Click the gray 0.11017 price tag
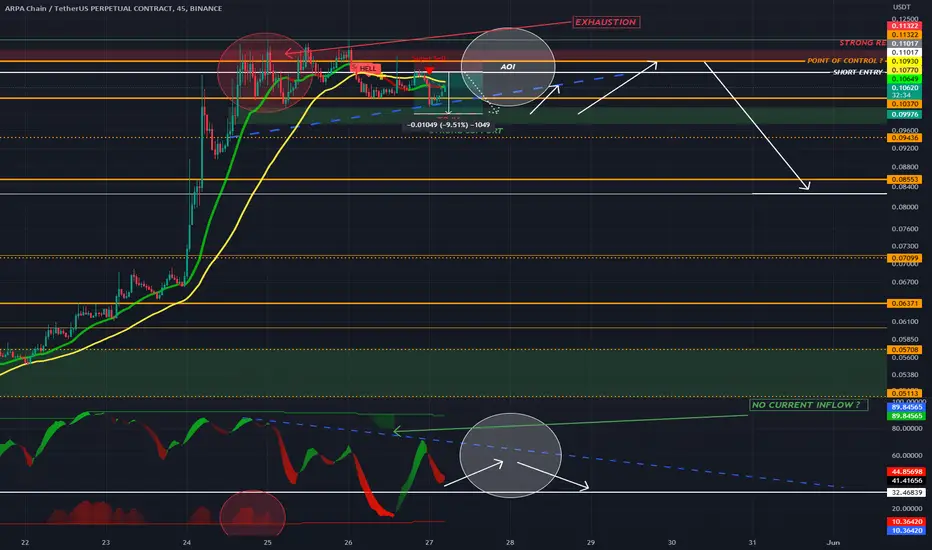The width and height of the screenshot is (932, 550). coord(905,44)
